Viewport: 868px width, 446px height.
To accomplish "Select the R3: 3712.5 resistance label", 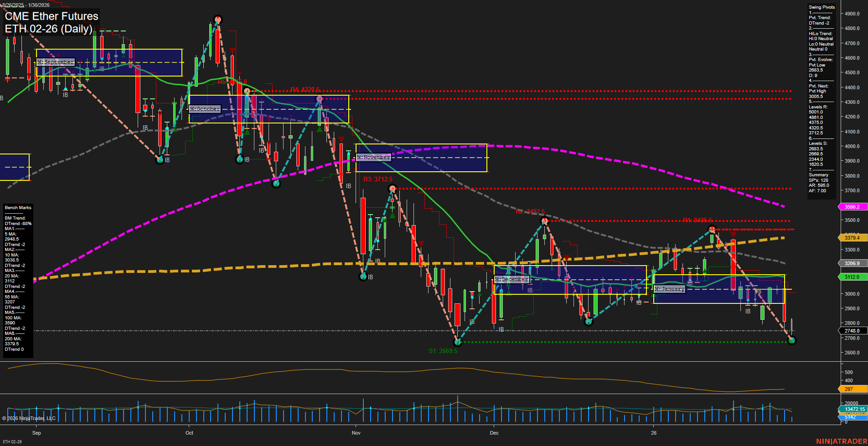I will [x=377, y=179].
